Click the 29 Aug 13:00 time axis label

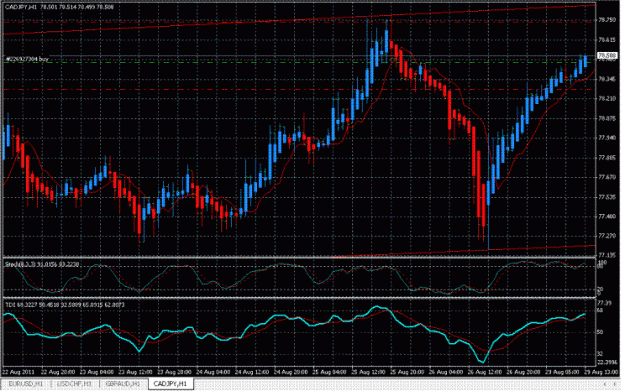pyautogui.click(x=600, y=372)
